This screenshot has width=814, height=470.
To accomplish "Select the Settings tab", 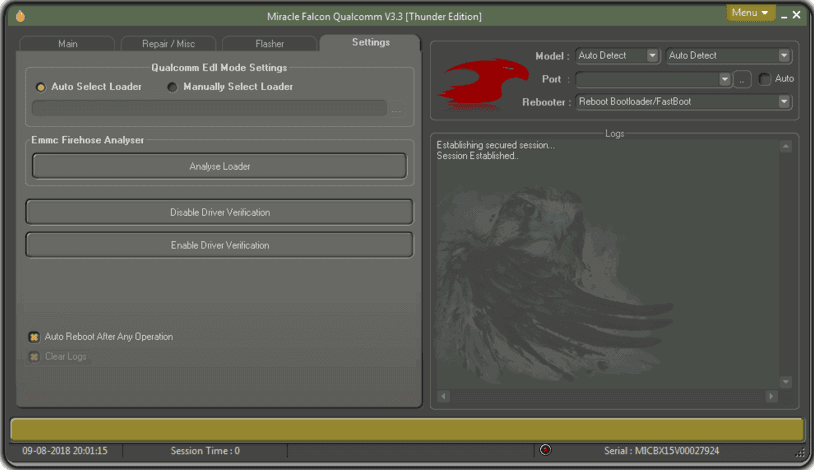I will 371,43.
